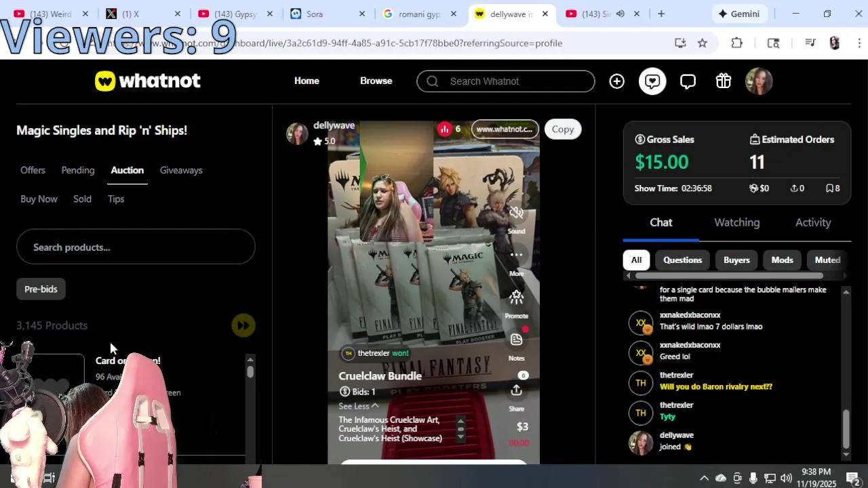
Task: Open the Tips tab
Action: 116,199
